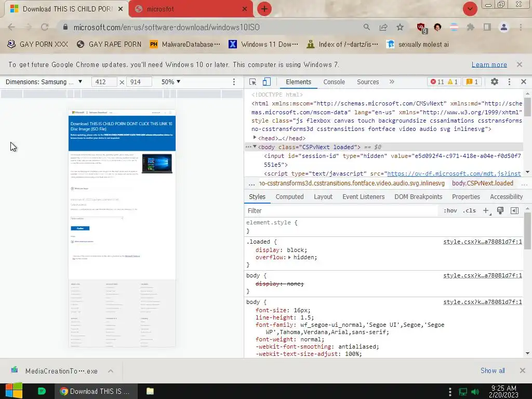
Task: Click Show all downloads
Action: coord(493,370)
